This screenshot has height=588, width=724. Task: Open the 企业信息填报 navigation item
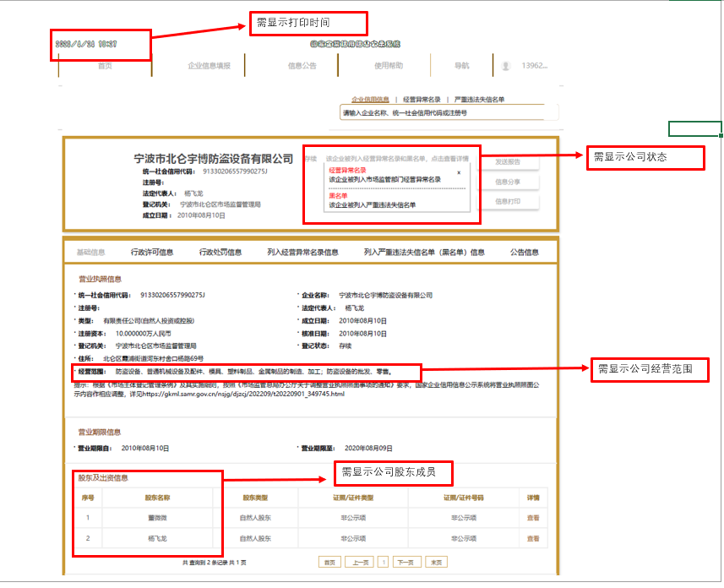(209, 66)
